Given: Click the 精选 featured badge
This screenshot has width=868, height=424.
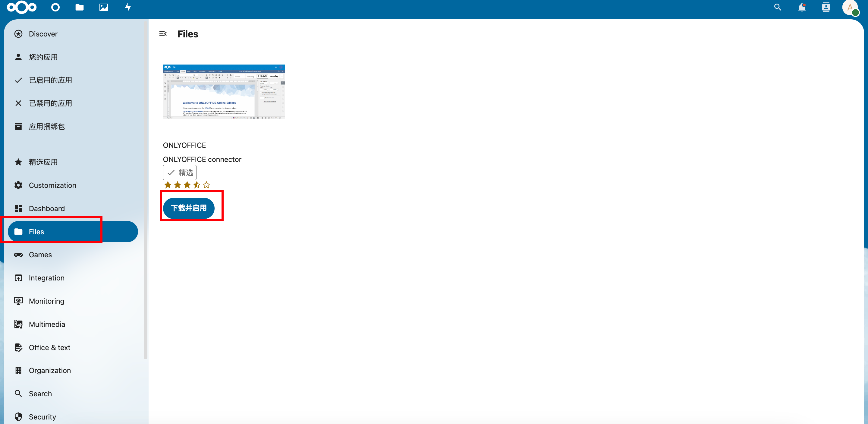Looking at the screenshot, I should coord(180,172).
